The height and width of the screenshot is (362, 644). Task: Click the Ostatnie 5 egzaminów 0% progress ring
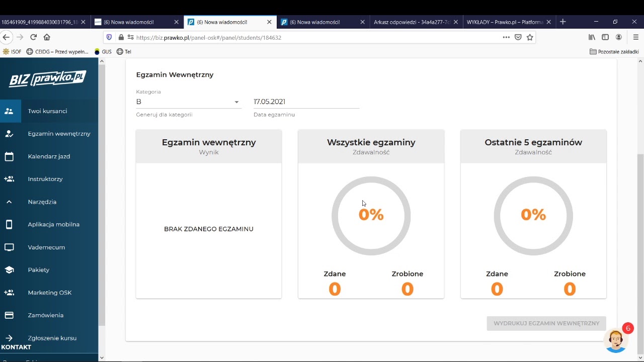point(533,216)
